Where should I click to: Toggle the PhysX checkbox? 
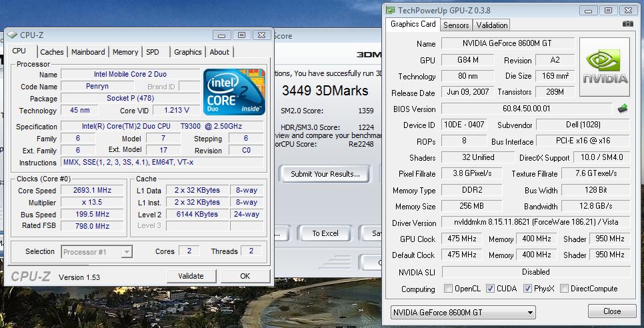tap(528, 289)
